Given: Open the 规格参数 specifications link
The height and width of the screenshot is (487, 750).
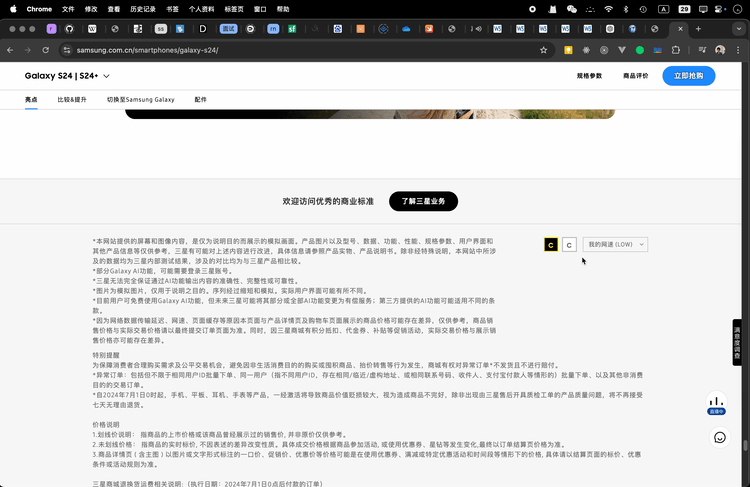Looking at the screenshot, I should pos(589,76).
